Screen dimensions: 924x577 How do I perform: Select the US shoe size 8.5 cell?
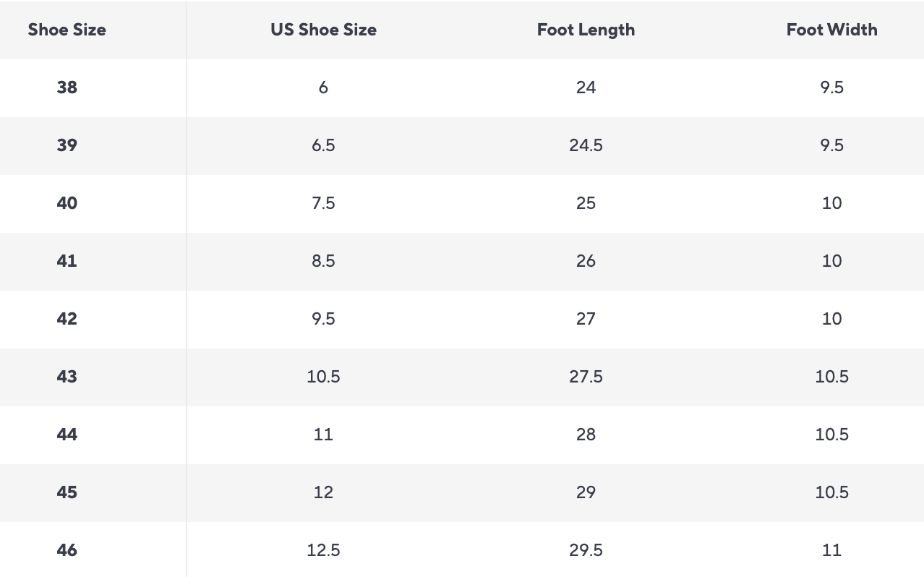pyautogui.click(x=323, y=261)
